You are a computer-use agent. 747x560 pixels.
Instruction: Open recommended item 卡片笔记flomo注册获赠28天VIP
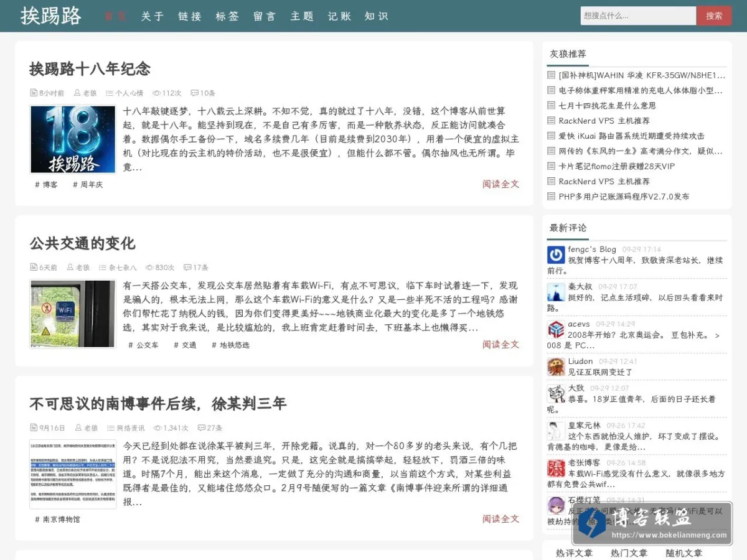[x=616, y=166]
